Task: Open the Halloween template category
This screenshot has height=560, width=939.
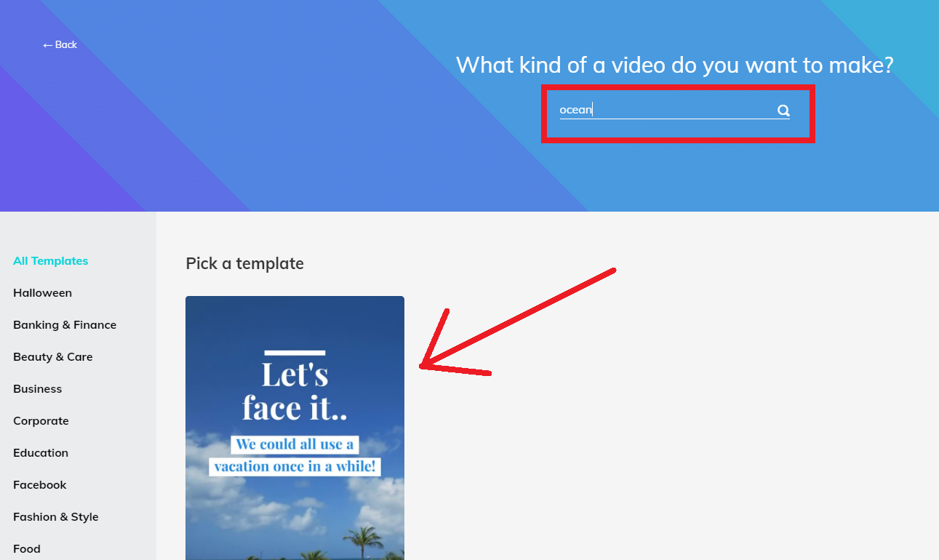Action: [42, 293]
